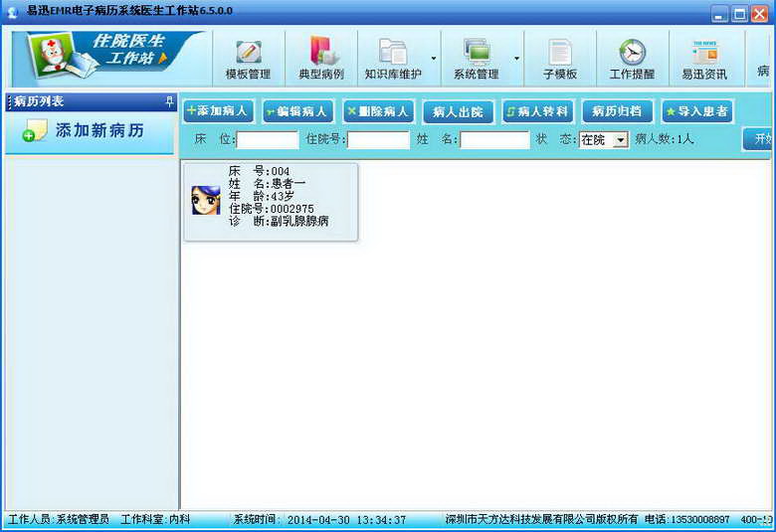Open 子模板 sub-template icon
This screenshot has width=776, height=532.
click(x=560, y=58)
